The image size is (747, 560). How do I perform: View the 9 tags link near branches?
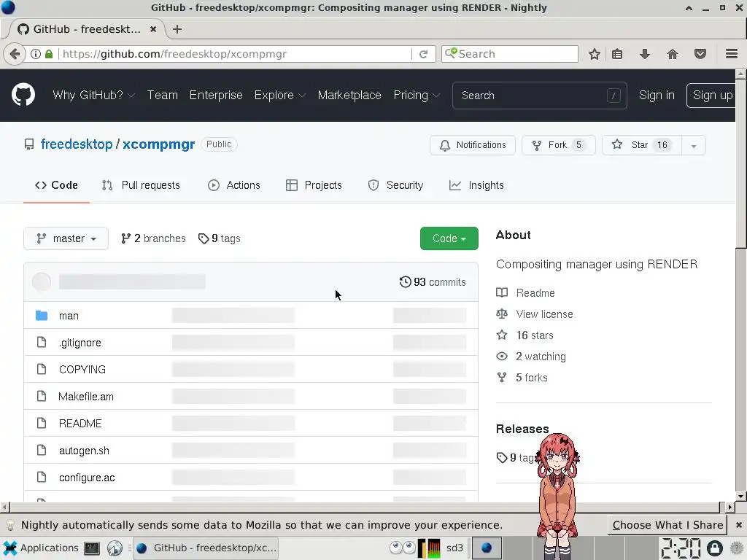tap(219, 238)
